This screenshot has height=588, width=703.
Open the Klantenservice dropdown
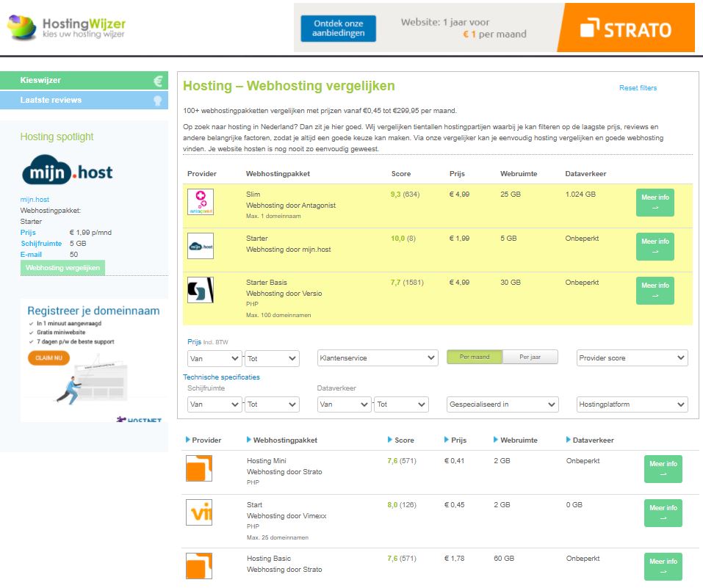coord(378,357)
